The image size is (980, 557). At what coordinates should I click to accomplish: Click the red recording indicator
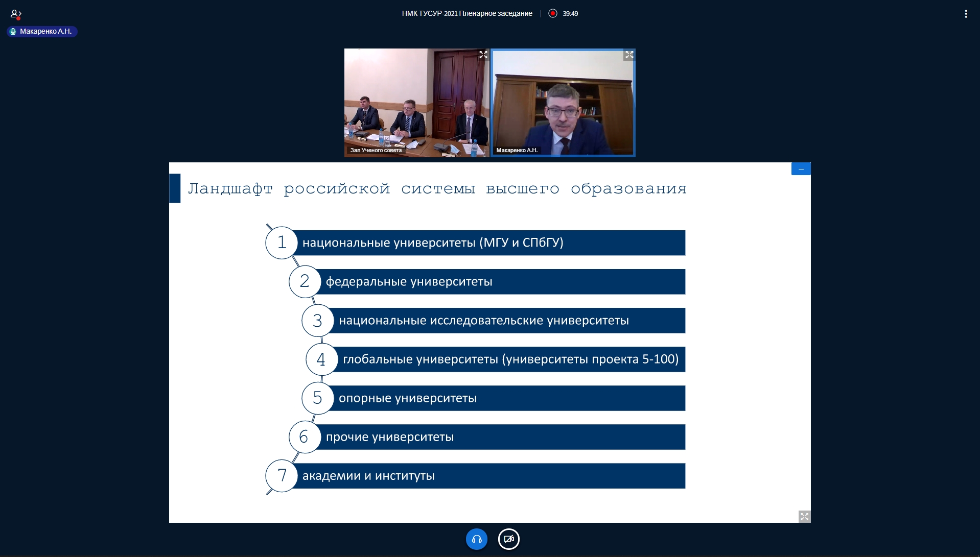(x=552, y=13)
